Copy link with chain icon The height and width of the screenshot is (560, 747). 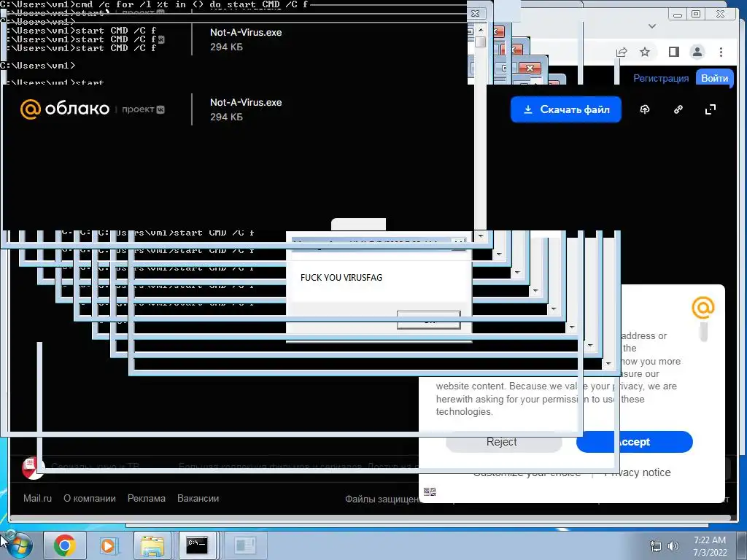tap(678, 109)
